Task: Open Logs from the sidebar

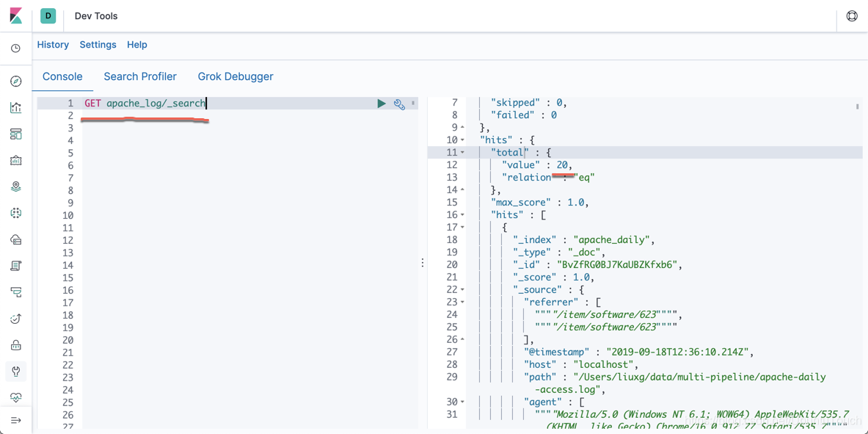Action: coord(16,266)
